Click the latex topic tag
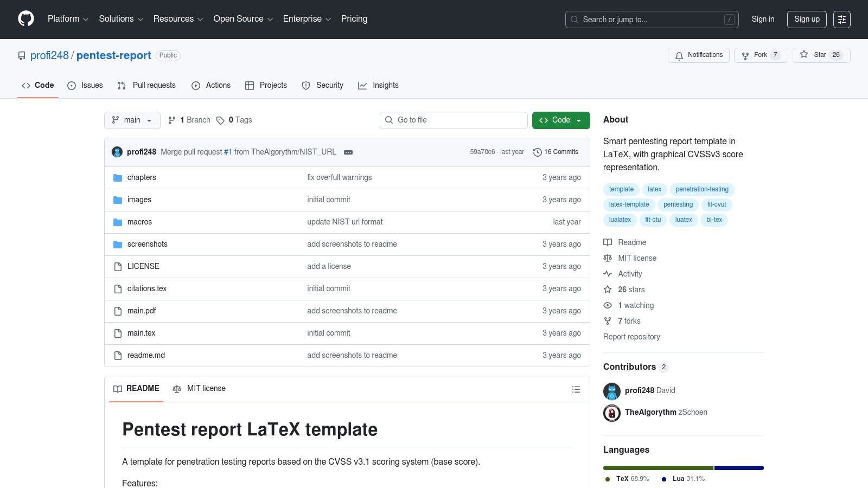The height and width of the screenshot is (488, 868). click(654, 189)
